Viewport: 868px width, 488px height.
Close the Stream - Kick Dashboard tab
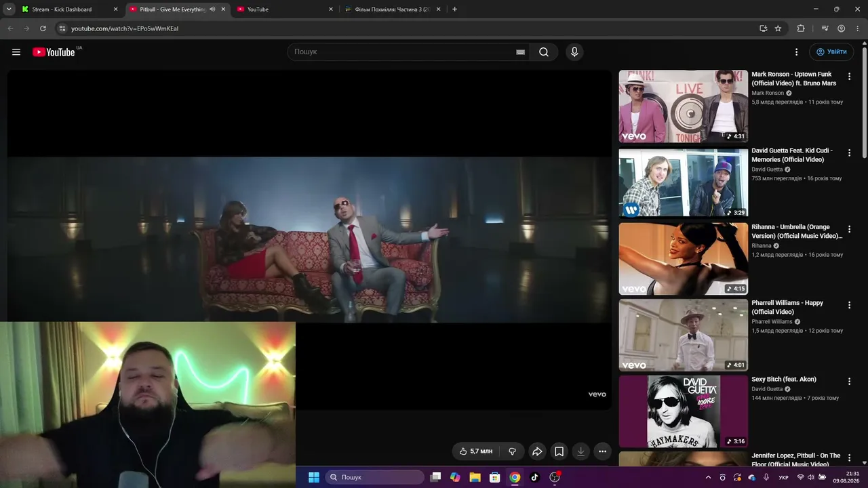coord(115,9)
